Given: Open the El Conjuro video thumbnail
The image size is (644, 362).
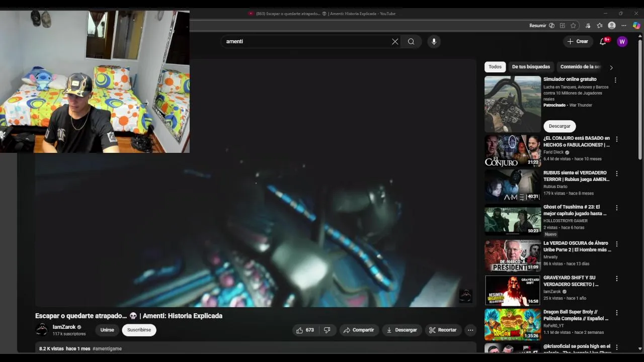Looking at the screenshot, I should click(x=513, y=151).
